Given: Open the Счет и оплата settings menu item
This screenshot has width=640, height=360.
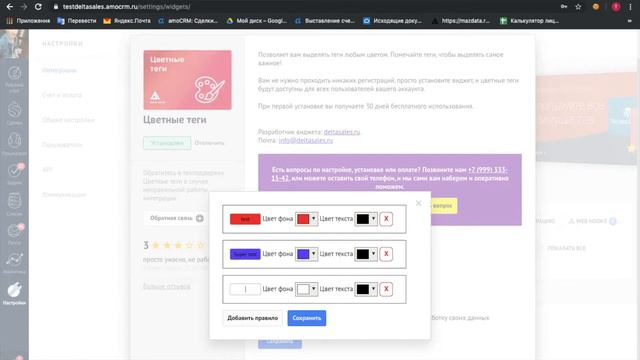Looking at the screenshot, I should (62, 95).
